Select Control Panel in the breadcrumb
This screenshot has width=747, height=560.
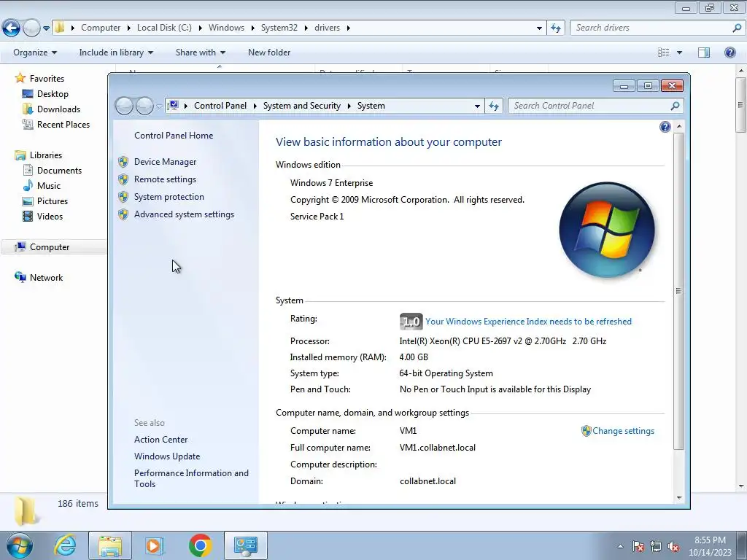point(220,106)
